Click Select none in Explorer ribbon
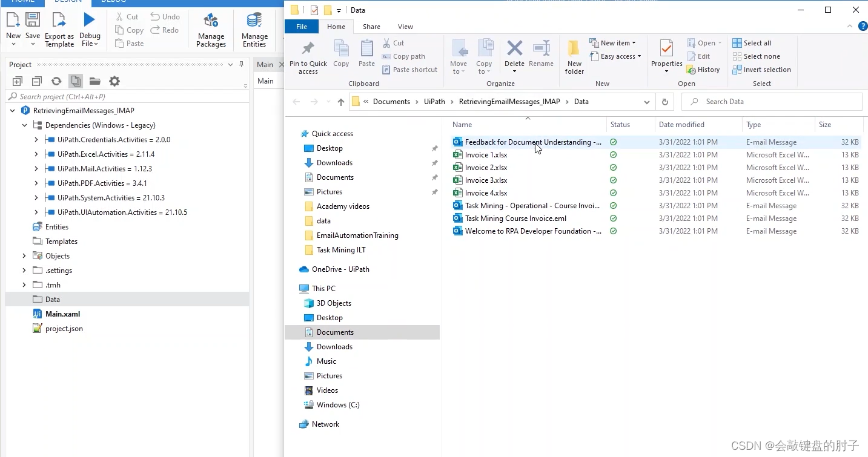Screen dimensions: 868x457 tap(756, 56)
